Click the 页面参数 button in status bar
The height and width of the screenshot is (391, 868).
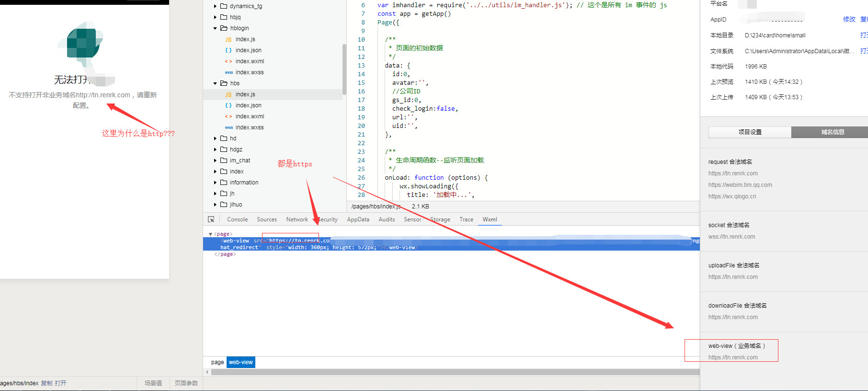pyautogui.click(x=186, y=383)
